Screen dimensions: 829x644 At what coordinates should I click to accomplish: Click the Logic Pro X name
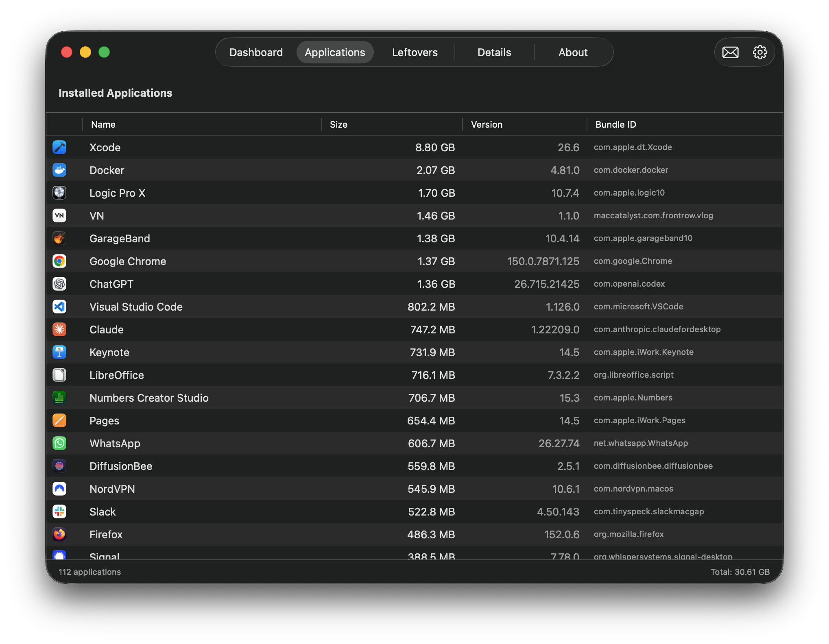118,193
